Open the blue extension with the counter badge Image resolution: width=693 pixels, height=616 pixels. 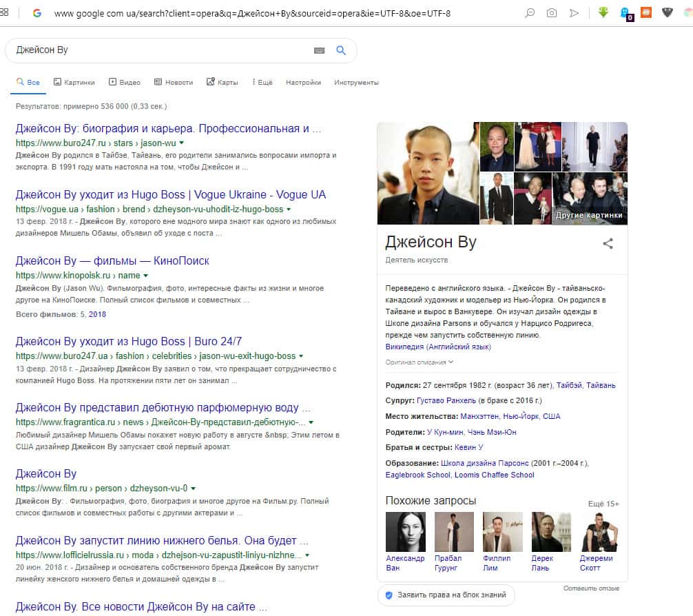click(627, 14)
